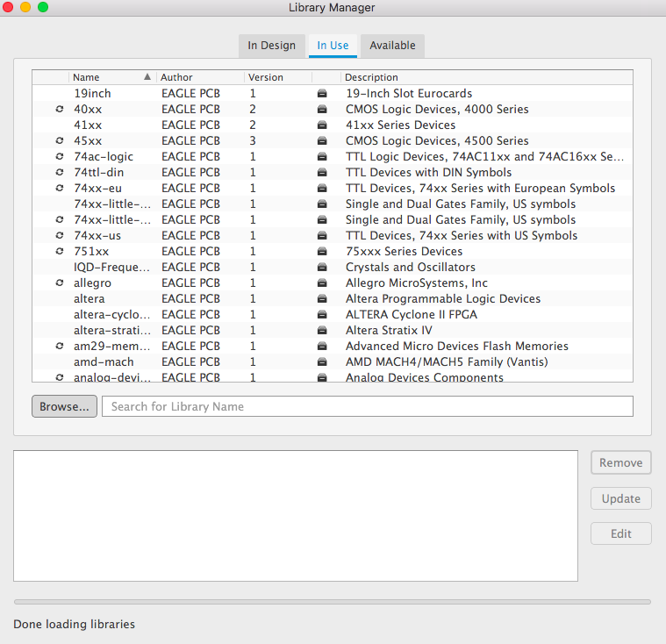
Task: Select the 41xx library name
Action: (88, 125)
